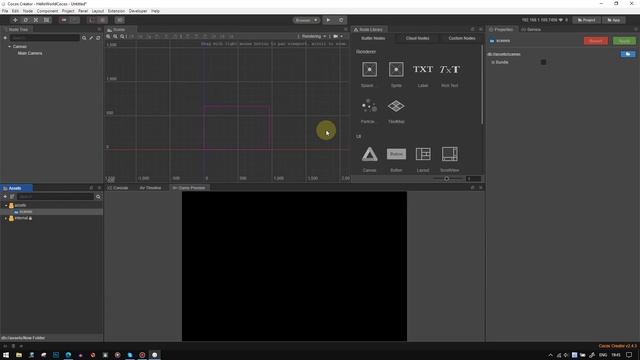Open the Component menu
Screen dimensions: 640x360
(x=47, y=11)
